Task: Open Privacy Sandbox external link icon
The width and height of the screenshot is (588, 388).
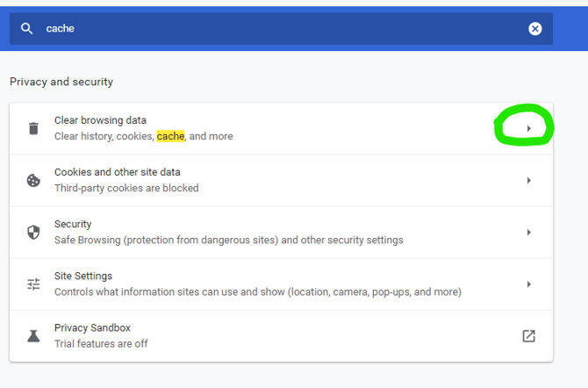Action: point(528,335)
